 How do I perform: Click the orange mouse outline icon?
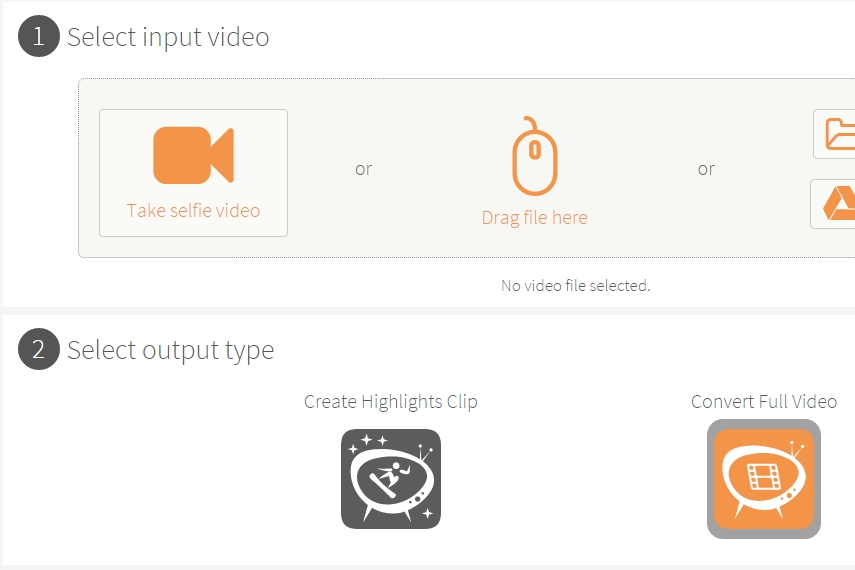click(x=535, y=156)
